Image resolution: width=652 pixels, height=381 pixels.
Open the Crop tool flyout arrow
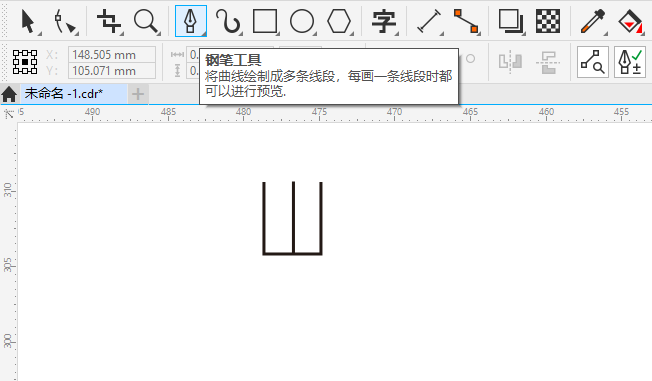(121, 33)
